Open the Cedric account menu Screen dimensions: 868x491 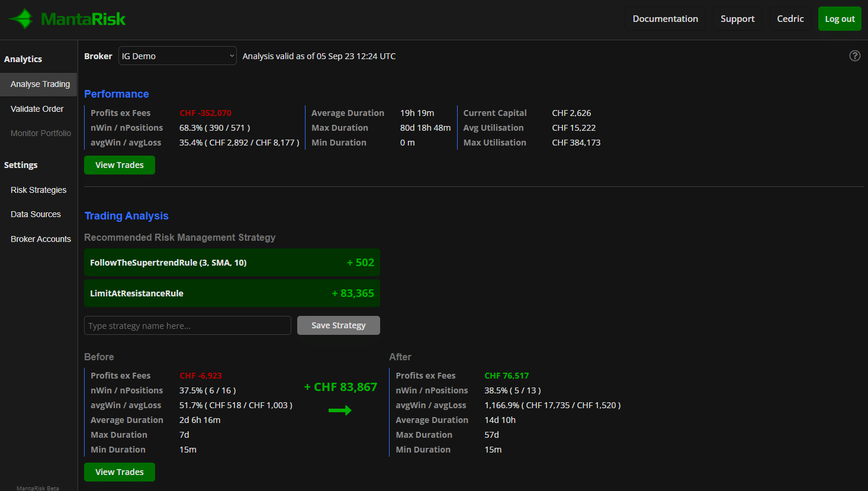tap(790, 18)
